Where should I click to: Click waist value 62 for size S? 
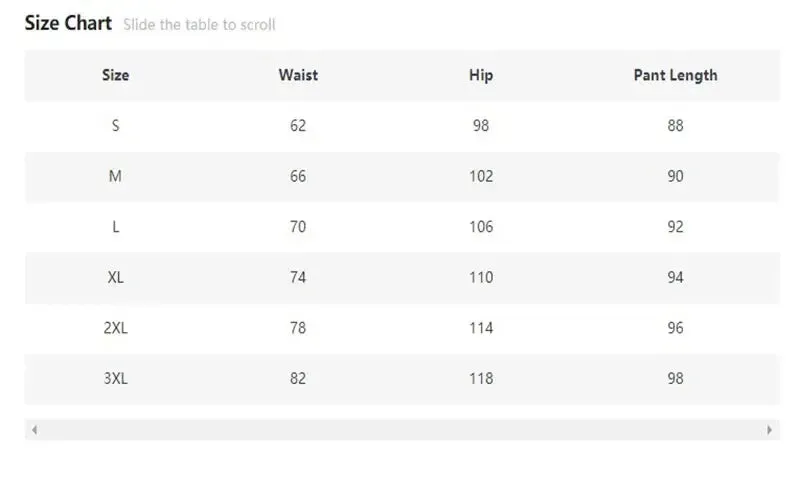click(x=298, y=126)
